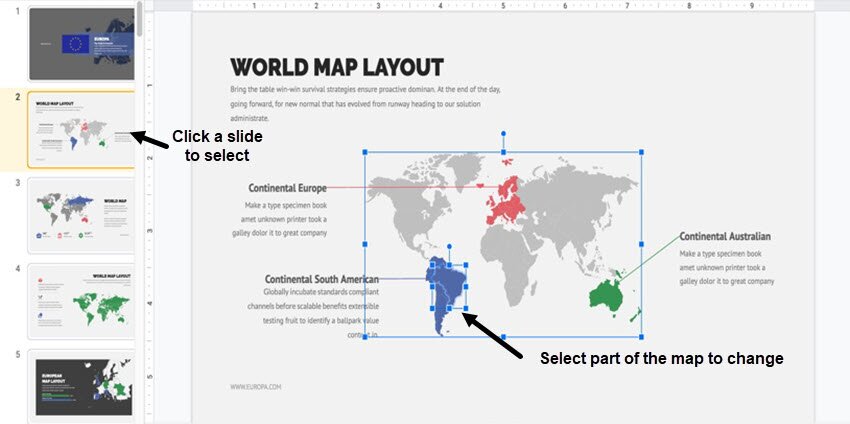
Task: Click the horizontal ruler at mark 5
Action: tap(503, 5)
